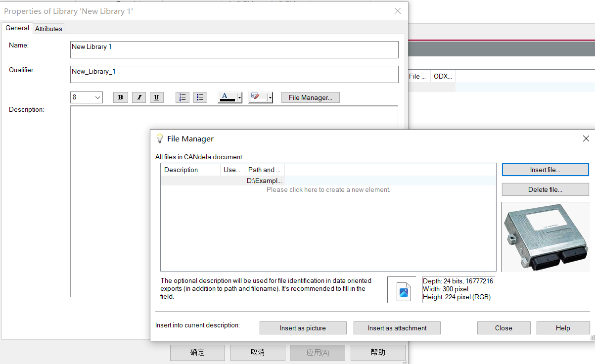Expand the font color dropdown arrow
The image size is (595, 364).
[x=239, y=97]
